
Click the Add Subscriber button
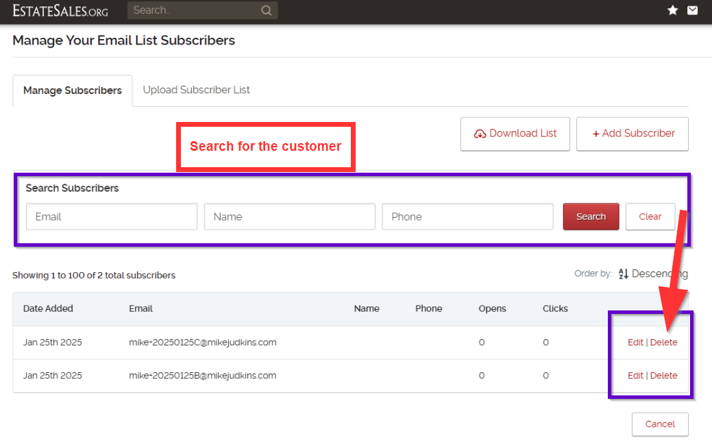tap(633, 134)
